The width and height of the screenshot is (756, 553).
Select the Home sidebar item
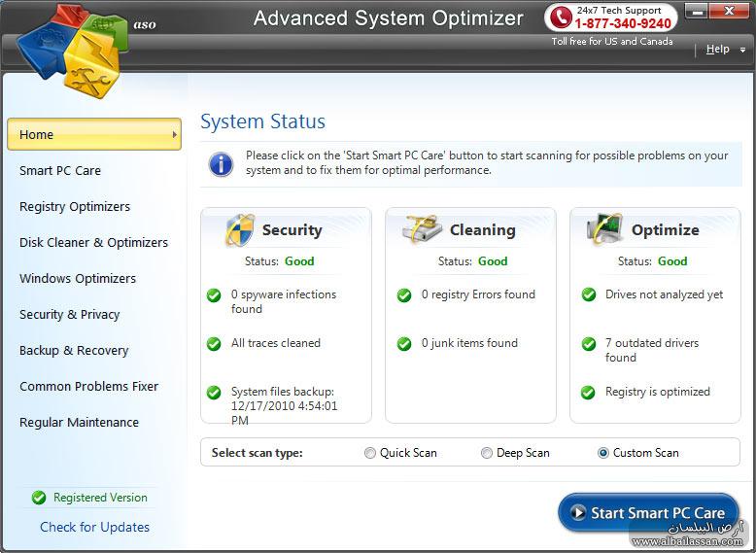[94, 134]
